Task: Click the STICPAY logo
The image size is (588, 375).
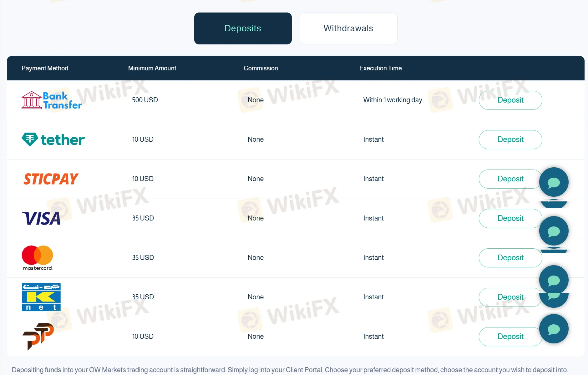Action: 51,179
